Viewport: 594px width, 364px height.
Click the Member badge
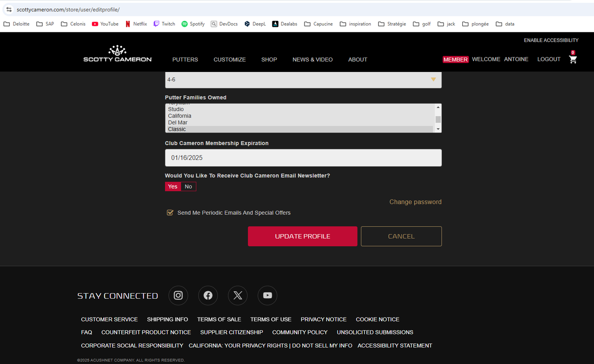[456, 59]
